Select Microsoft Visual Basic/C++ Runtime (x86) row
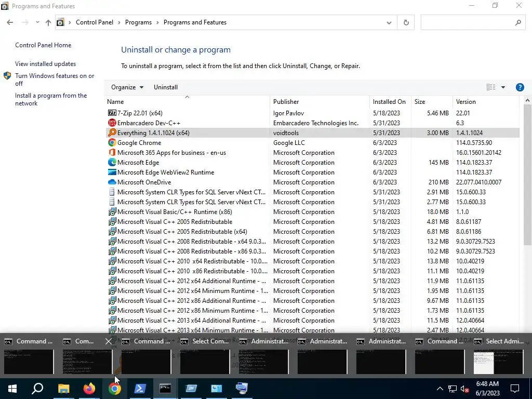The width and height of the screenshot is (532, 399). point(312,212)
